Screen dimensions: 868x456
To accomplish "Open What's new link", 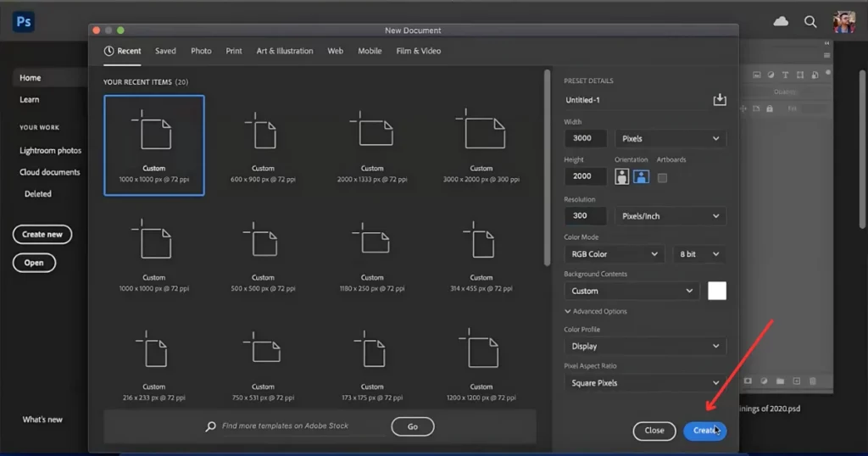I will tap(42, 420).
